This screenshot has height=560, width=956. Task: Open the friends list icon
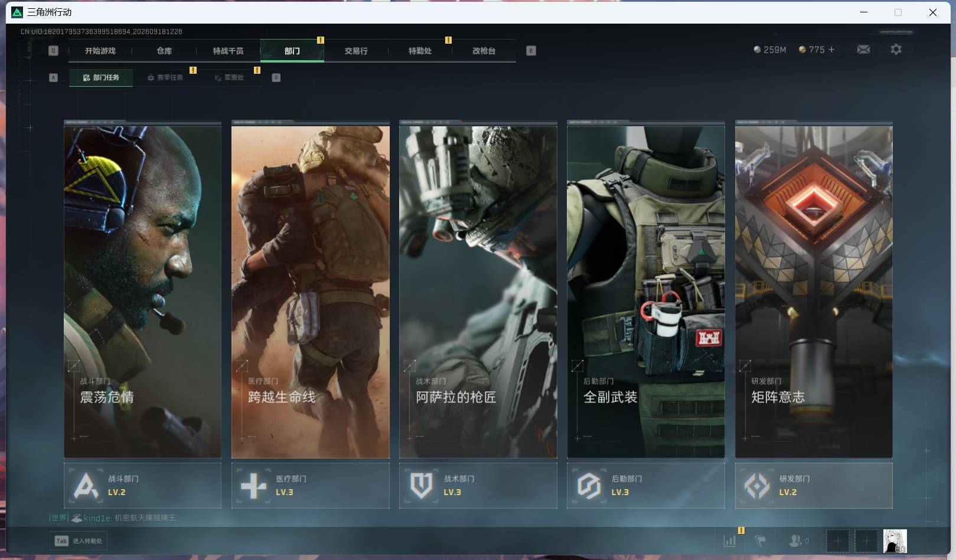point(795,541)
